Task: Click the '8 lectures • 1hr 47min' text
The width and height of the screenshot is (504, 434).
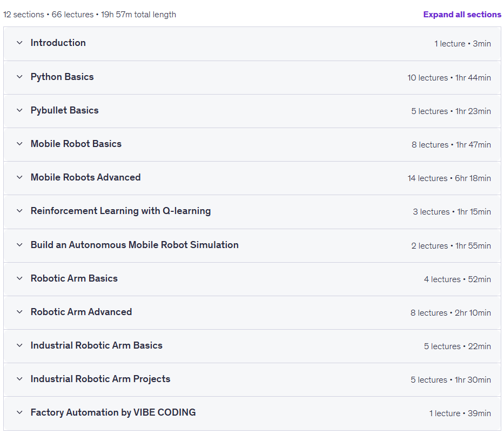Action: pos(451,145)
